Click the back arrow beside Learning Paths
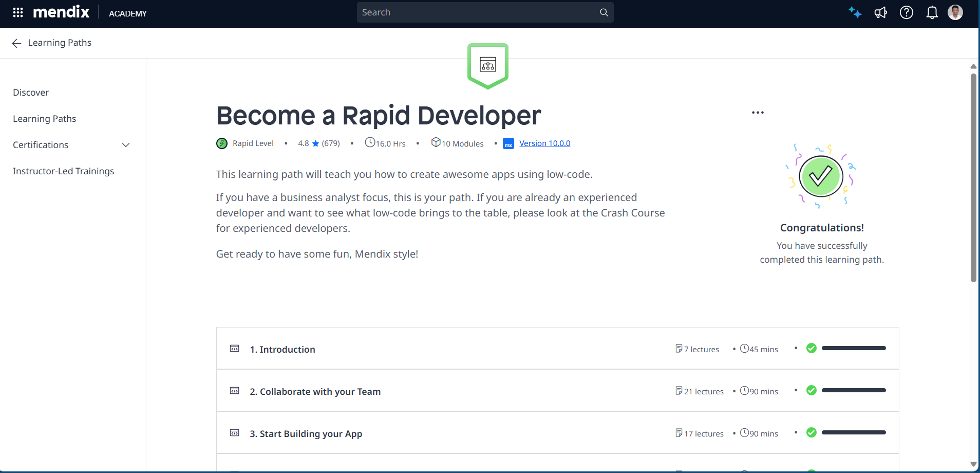 pyautogui.click(x=16, y=43)
